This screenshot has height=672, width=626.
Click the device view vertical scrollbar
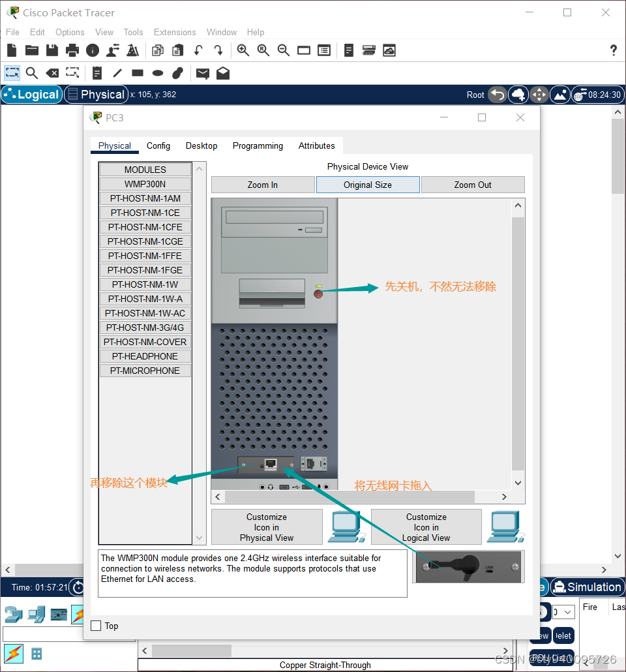coord(518,344)
